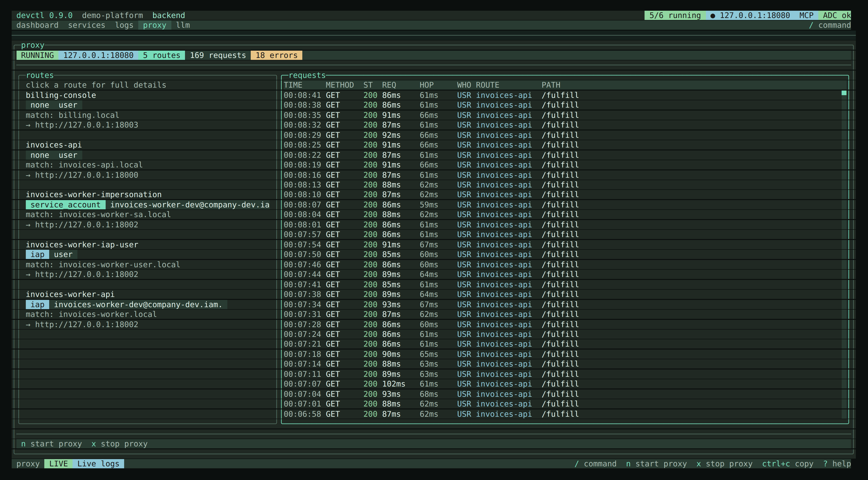Image resolution: width=868 pixels, height=480 pixels.
Task: Click the match: invoices-worker.local line
Action: click(x=91, y=314)
